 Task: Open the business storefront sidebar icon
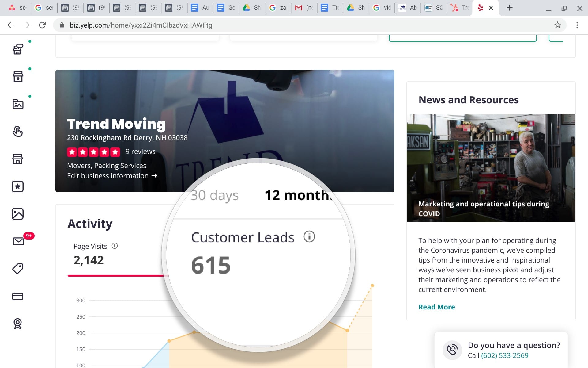coord(18,159)
